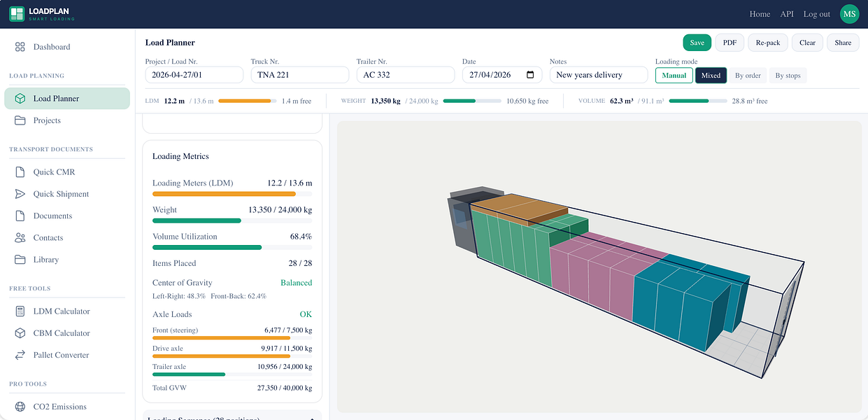Open the Contacts people icon
Image resolution: width=868 pixels, height=420 pixels.
[20, 238]
